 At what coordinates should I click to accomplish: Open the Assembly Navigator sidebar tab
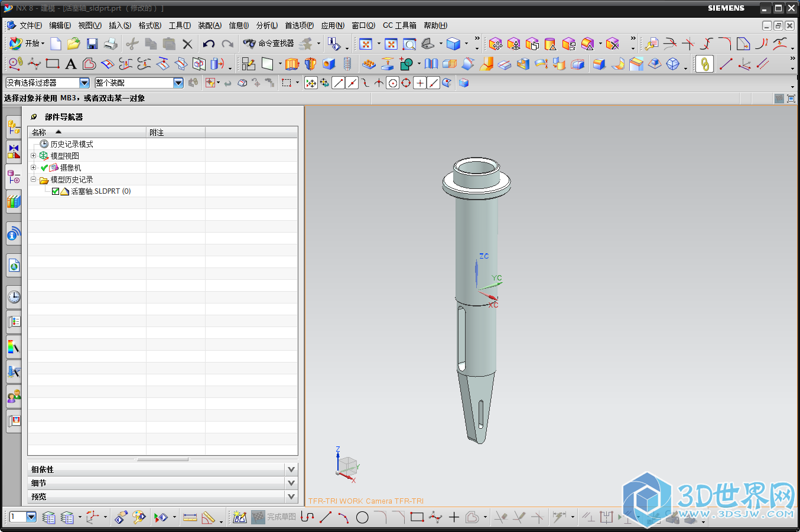[x=14, y=126]
